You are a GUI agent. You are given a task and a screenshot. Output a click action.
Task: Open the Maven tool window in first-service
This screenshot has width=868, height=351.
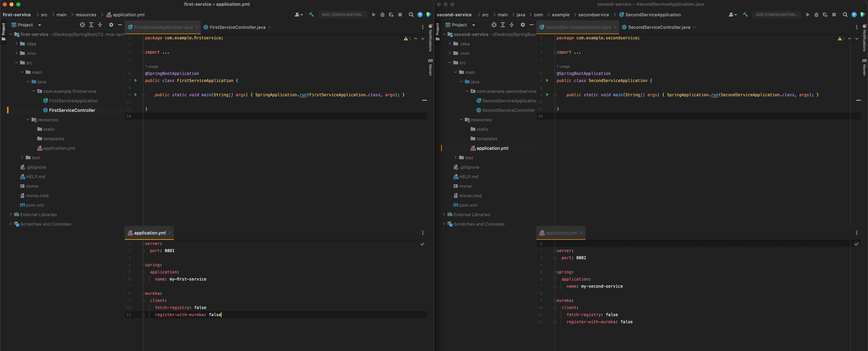(x=430, y=67)
